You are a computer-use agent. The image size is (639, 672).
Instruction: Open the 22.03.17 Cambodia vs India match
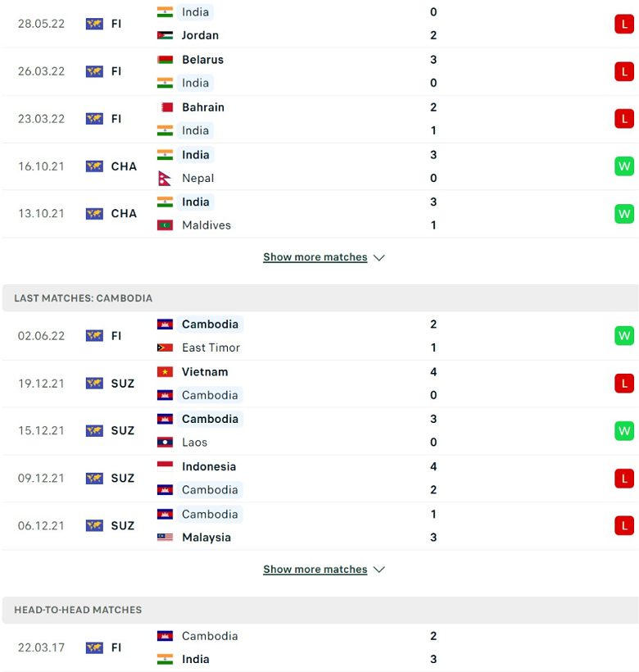point(320,647)
